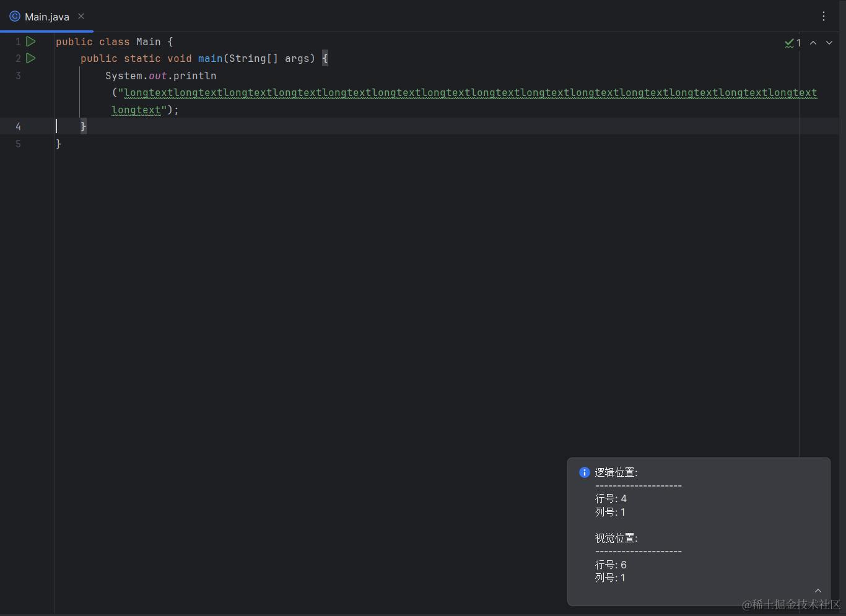Screen dimensions: 846x616
Task: Select the Main.java editor tab
Action: (x=46, y=17)
